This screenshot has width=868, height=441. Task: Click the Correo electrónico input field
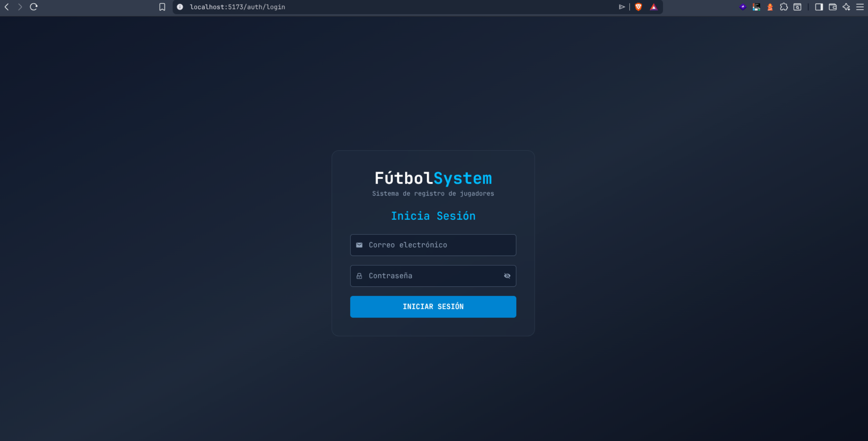(x=433, y=245)
